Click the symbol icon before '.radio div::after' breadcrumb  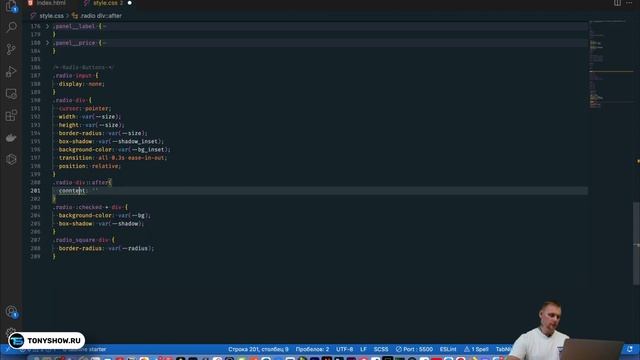[75, 16]
